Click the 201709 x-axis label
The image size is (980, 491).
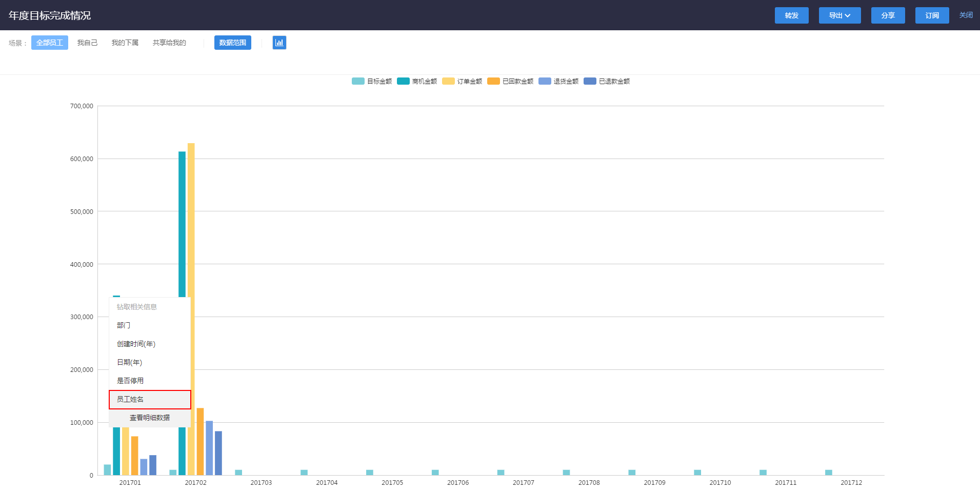click(x=654, y=483)
